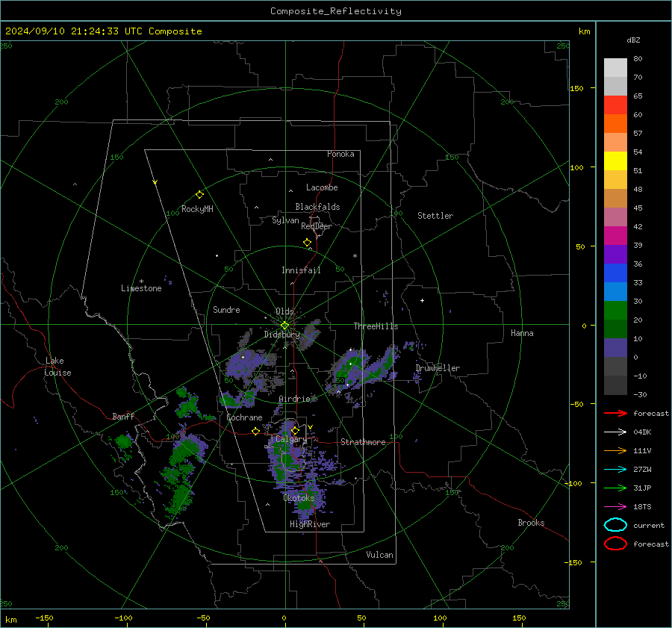Click the dBZ legend heading
The width and height of the screenshot is (672, 628).
[633, 40]
